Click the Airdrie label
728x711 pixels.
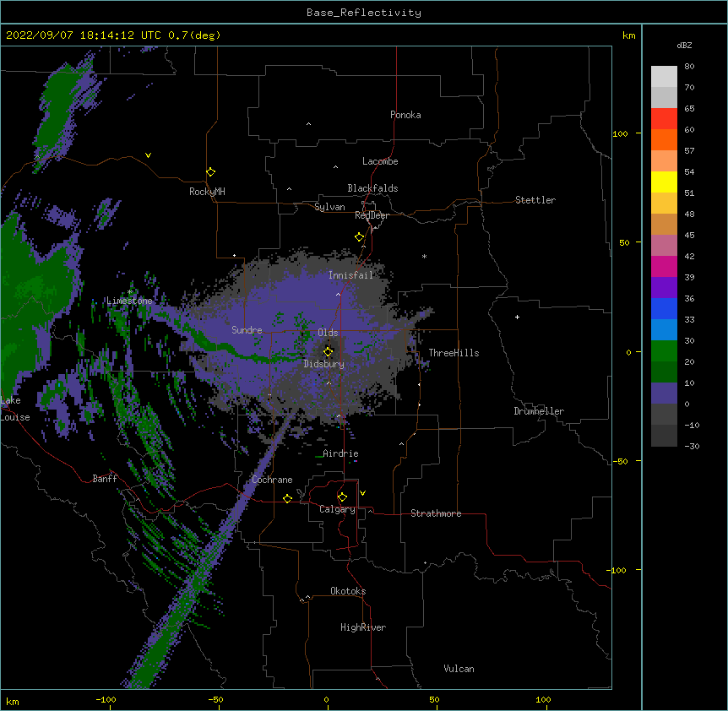340,453
